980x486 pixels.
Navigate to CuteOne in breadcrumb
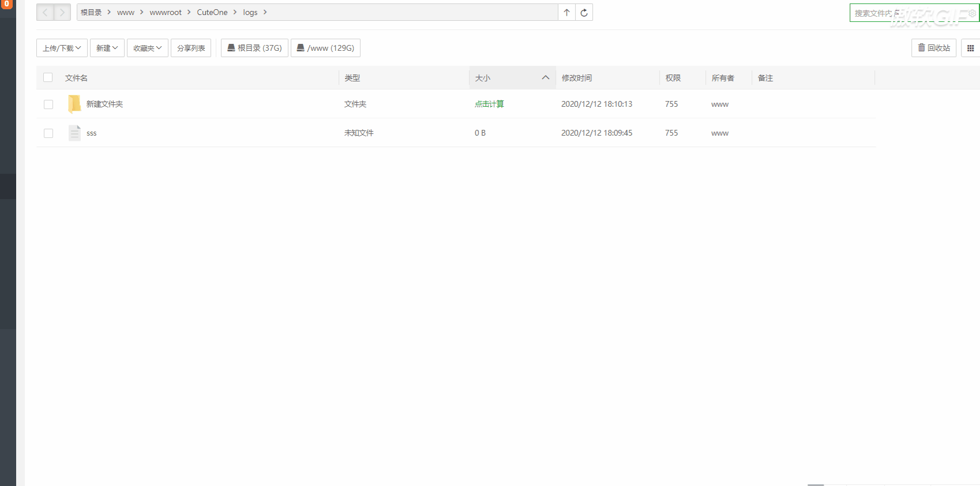point(212,12)
